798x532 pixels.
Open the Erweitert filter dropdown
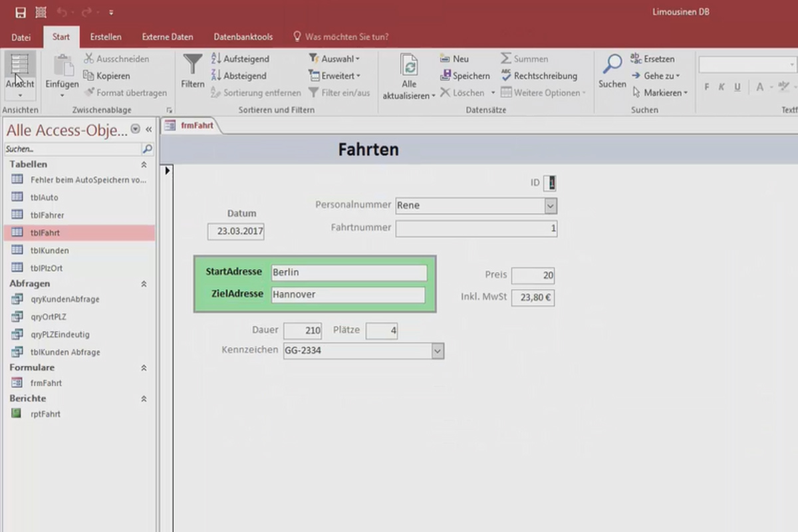coord(334,76)
